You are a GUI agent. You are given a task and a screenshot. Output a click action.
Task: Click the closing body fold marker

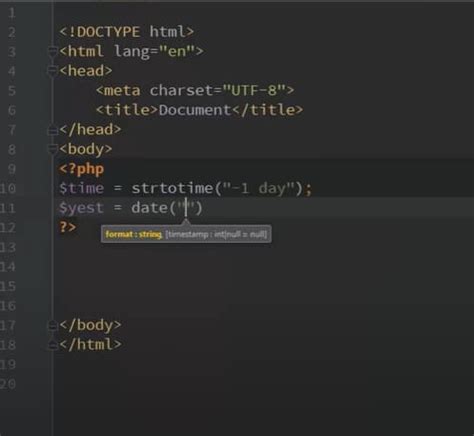tap(52, 325)
